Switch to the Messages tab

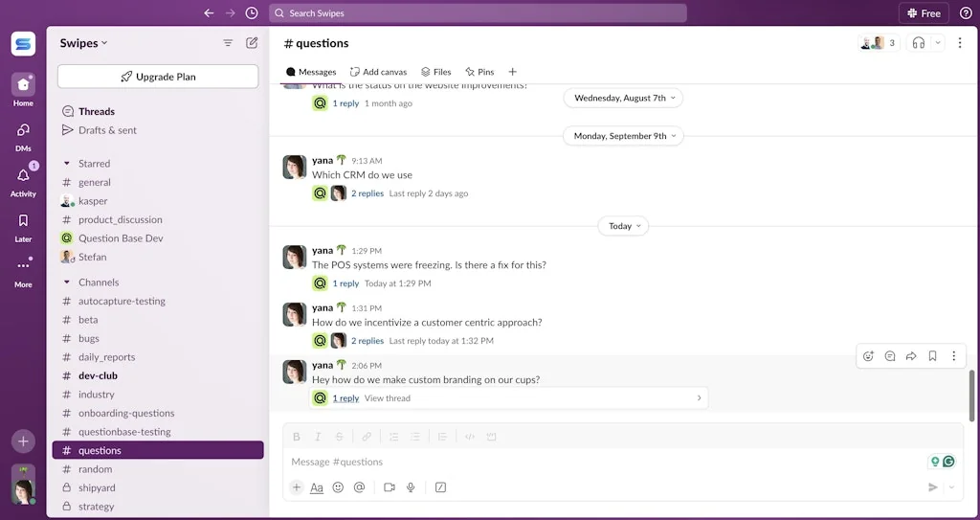311,72
